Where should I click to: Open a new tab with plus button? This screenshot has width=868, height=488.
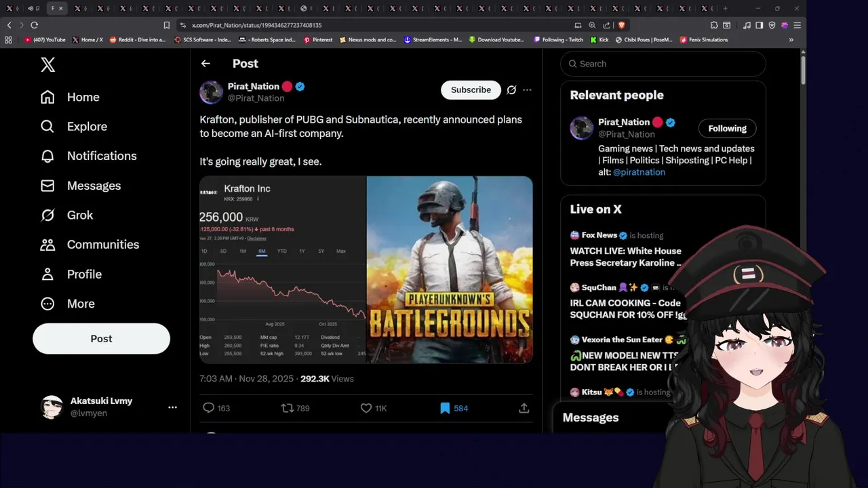725,8
